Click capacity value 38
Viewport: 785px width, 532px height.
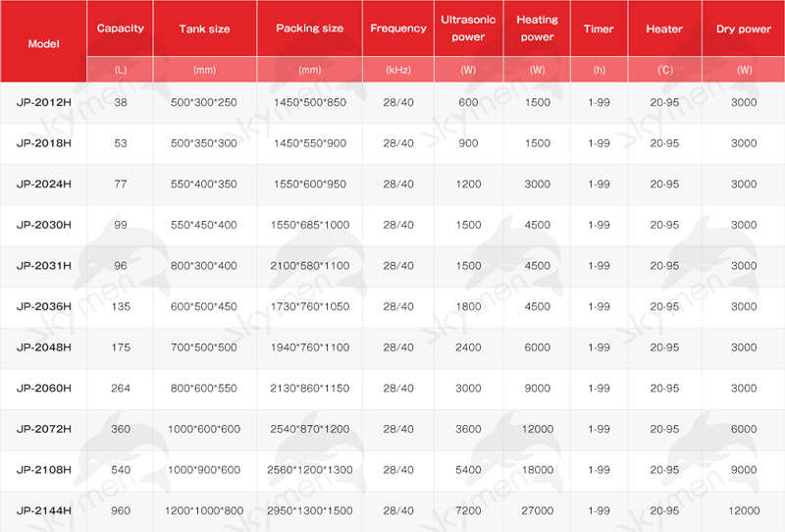coord(120,102)
